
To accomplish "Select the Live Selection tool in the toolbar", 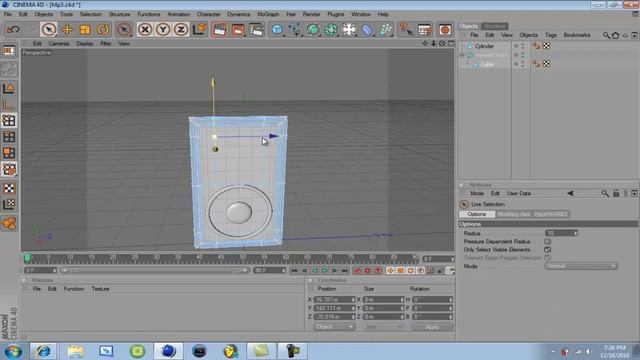I will click(x=49, y=29).
